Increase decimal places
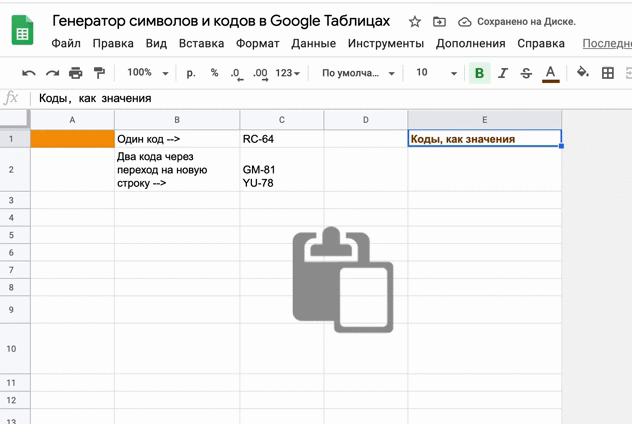632x424 pixels. (x=260, y=74)
